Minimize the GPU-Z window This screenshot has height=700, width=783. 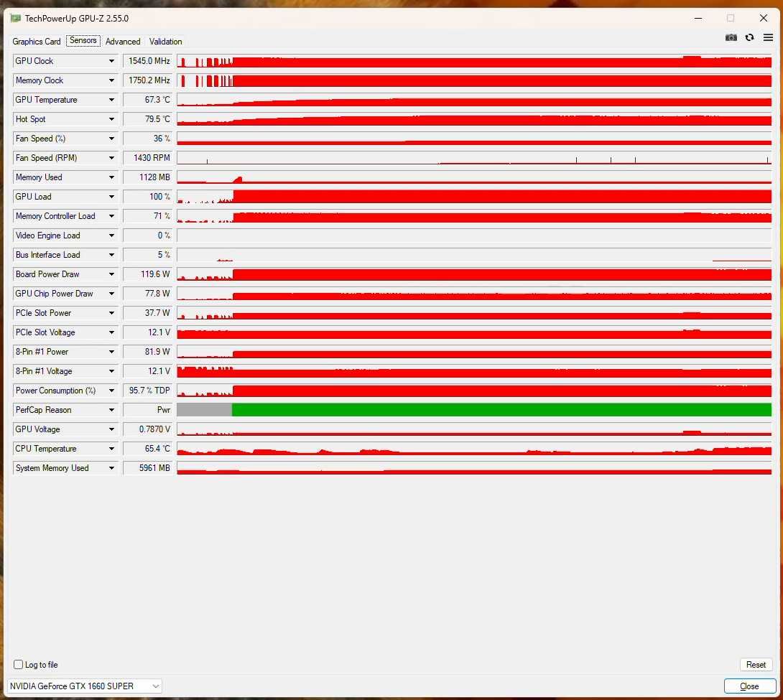698,19
